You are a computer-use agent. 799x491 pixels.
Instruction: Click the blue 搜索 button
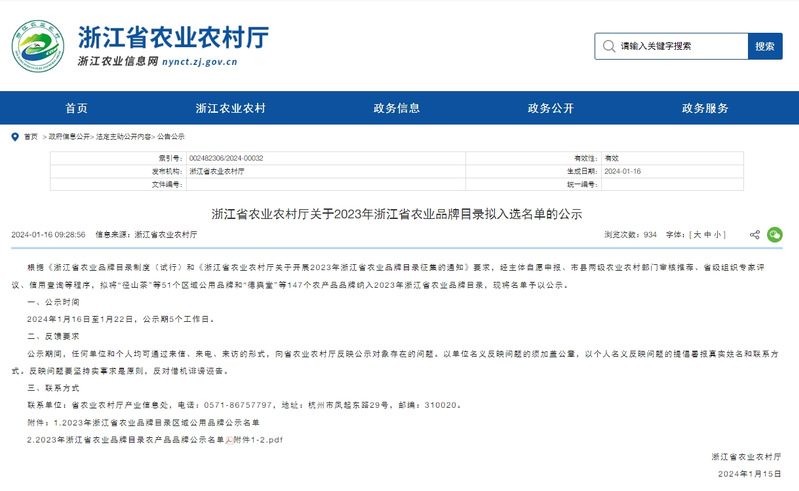click(765, 46)
